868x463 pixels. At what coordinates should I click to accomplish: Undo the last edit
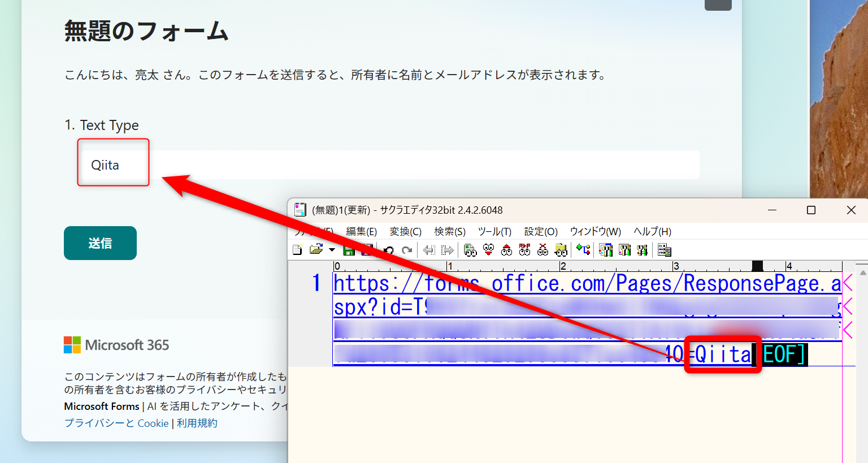click(x=389, y=249)
